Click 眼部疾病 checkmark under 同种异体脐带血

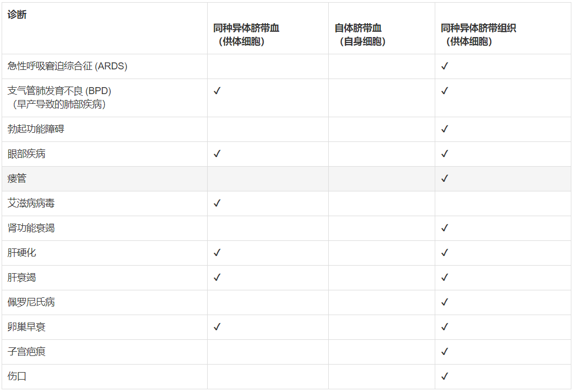click(x=217, y=154)
